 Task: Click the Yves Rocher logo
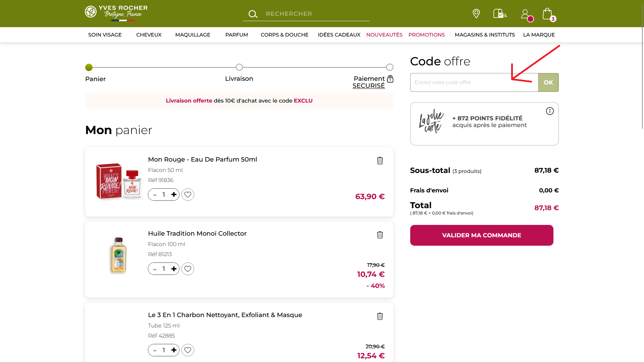point(116,13)
